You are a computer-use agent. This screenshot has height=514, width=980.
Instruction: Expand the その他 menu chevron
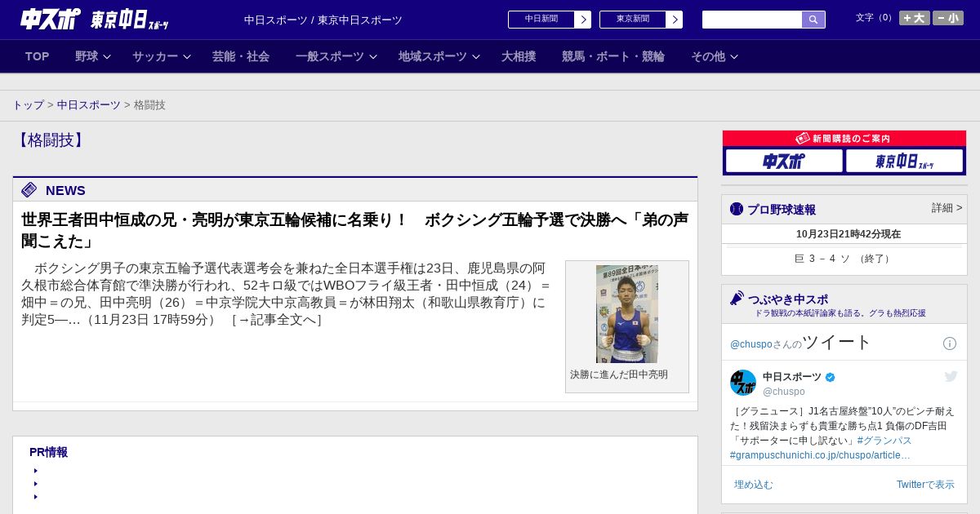[734, 56]
